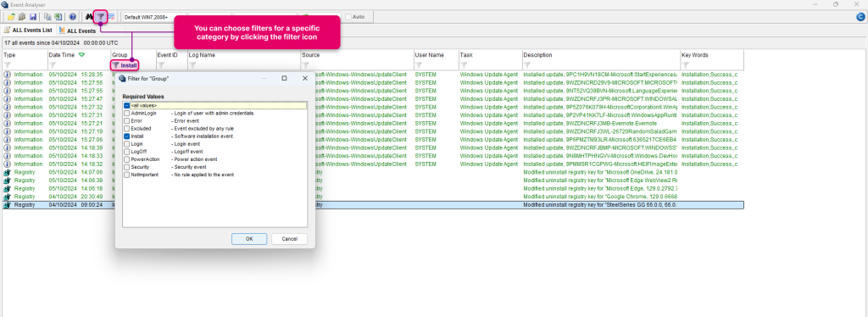Open help via the question mark icon

pyautogui.click(x=73, y=17)
